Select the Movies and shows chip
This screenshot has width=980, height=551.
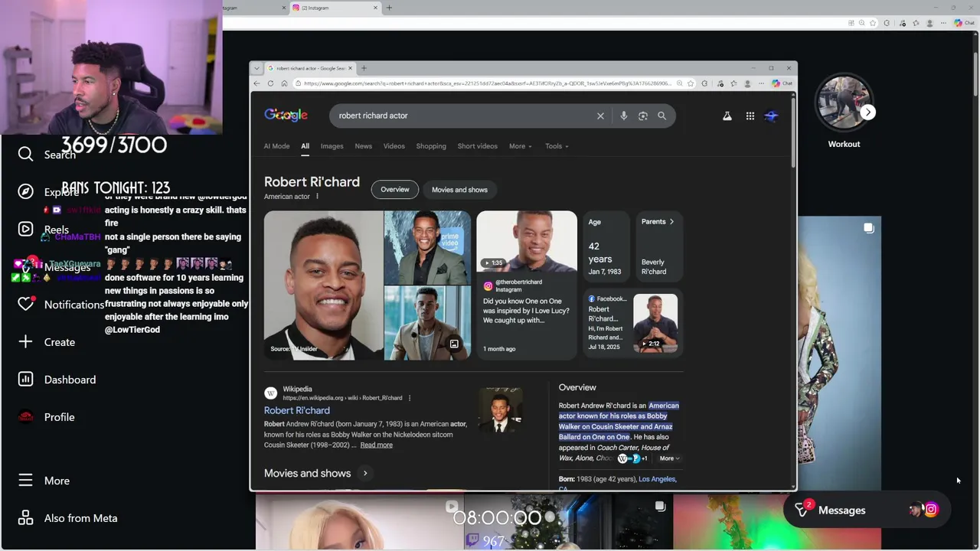[x=459, y=190]
